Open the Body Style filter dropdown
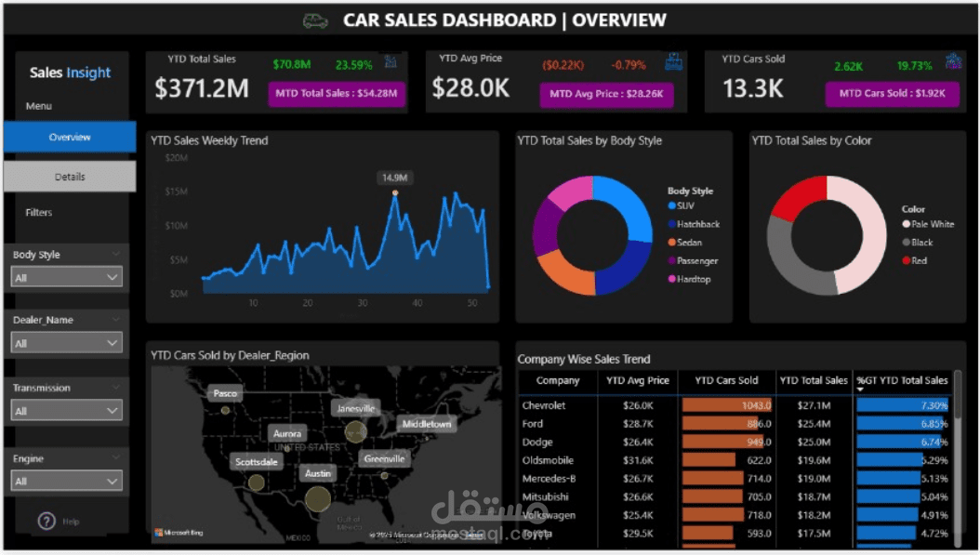The height and width of the screenshot is (555, 980). click(66, 277)
